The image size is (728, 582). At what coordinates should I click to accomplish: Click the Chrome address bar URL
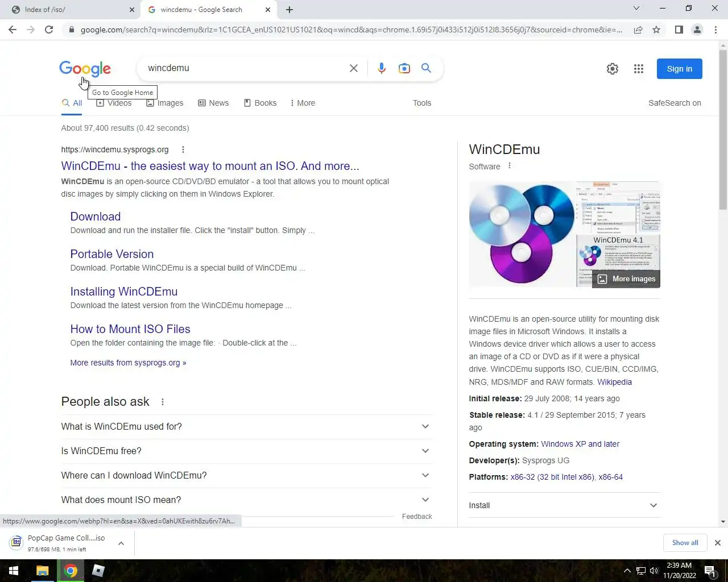pyautogui.click(x=351, y=30)
